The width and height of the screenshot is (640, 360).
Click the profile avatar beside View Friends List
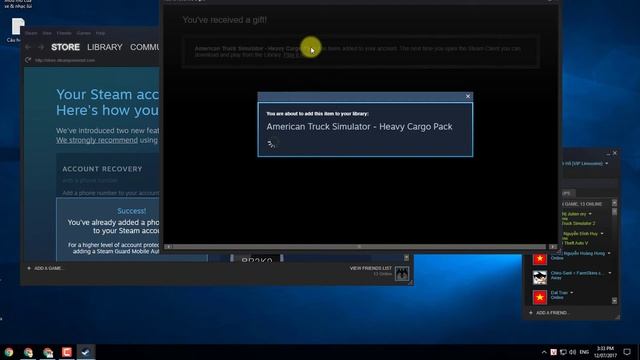coord(402,273)
